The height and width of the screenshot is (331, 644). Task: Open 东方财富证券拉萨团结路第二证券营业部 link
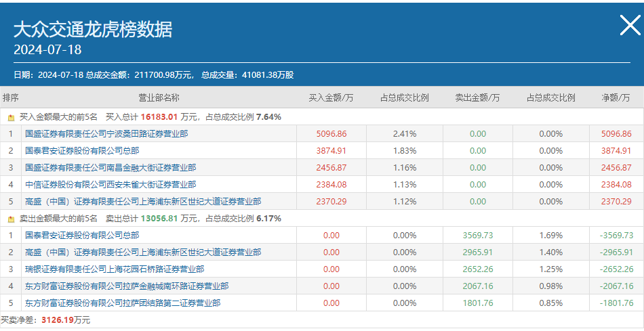123,303
